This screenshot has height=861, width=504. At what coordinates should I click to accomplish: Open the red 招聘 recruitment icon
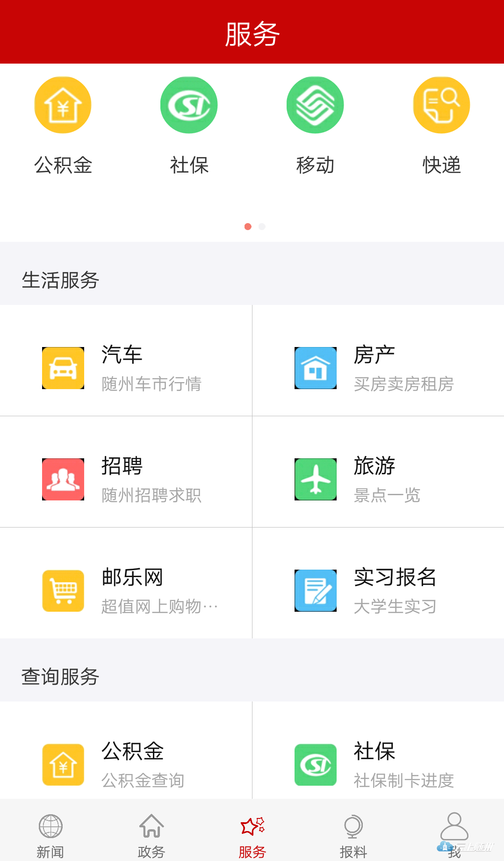click(x=63, y=479)
